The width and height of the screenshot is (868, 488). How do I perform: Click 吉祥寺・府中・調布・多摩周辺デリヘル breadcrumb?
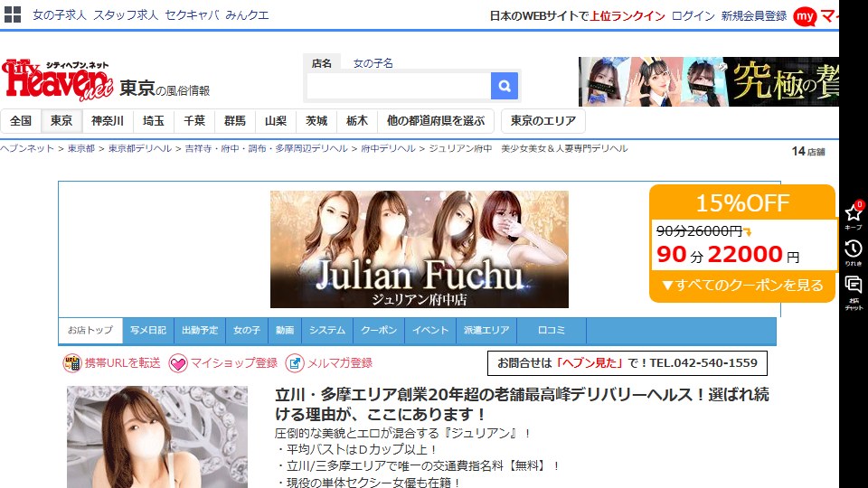point(266,148)
